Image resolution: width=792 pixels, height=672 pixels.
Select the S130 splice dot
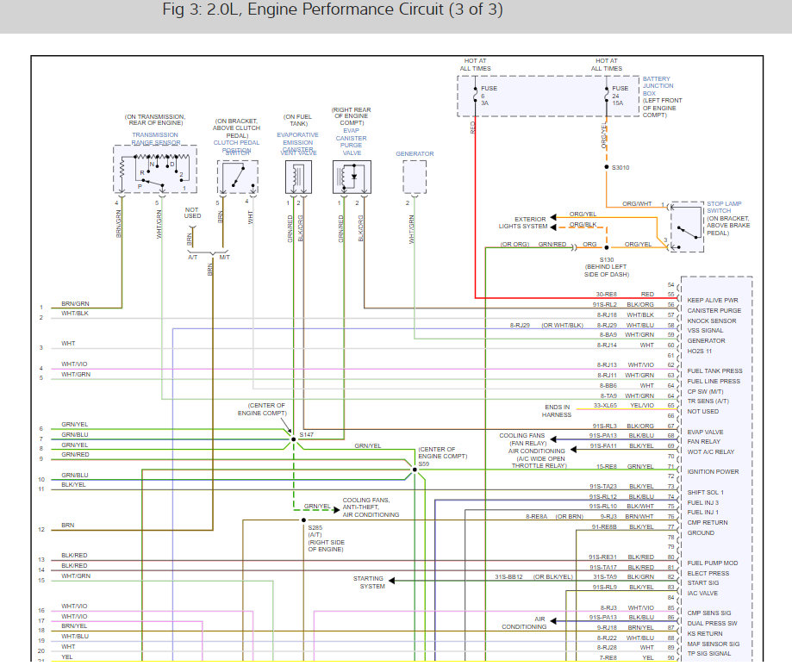(607, 247)
